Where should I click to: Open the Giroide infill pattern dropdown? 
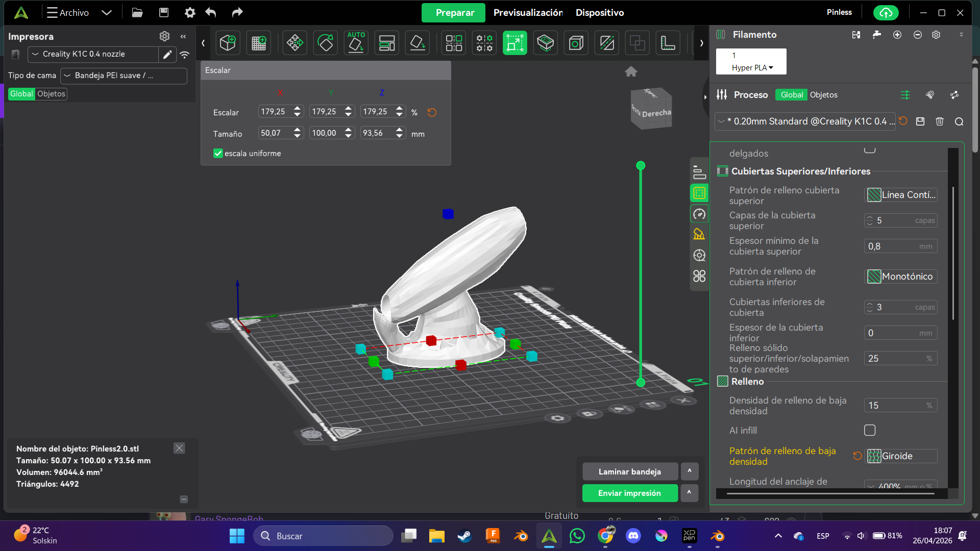tap(901, 456)
